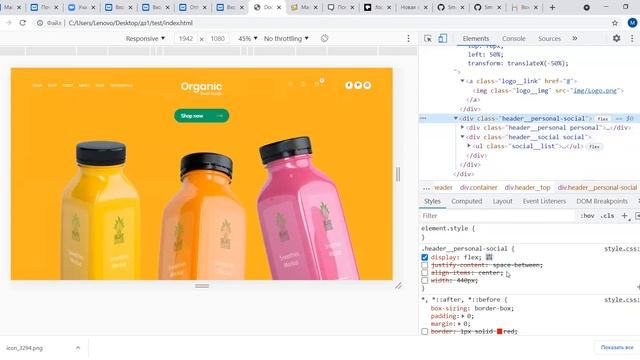The image size is (640, 360).
Task: Click the rotate viewport icon
Action: coord(324,38)
